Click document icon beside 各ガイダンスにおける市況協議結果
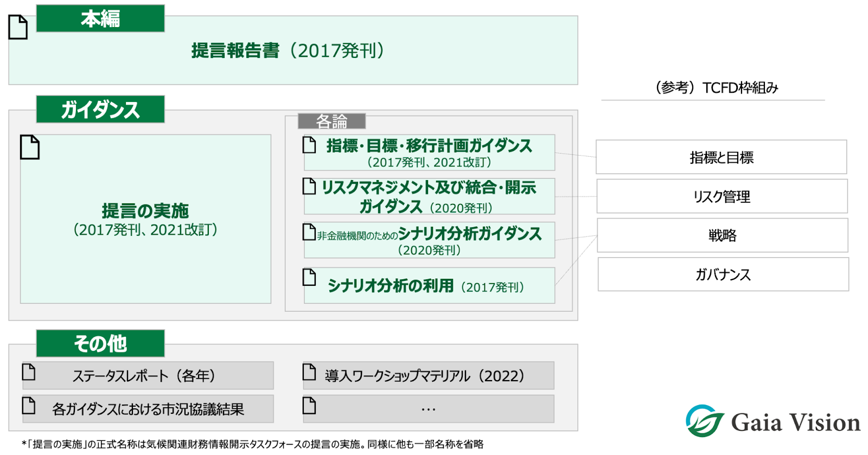 29,406
